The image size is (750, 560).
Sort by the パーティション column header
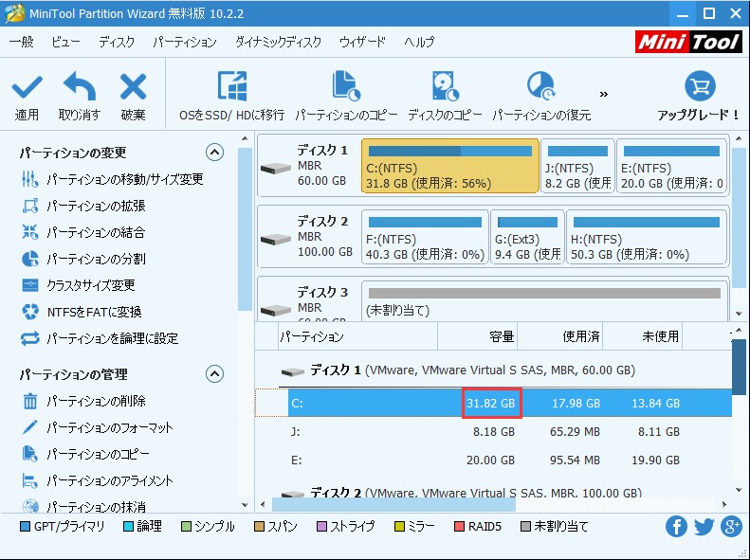[357, 336]
